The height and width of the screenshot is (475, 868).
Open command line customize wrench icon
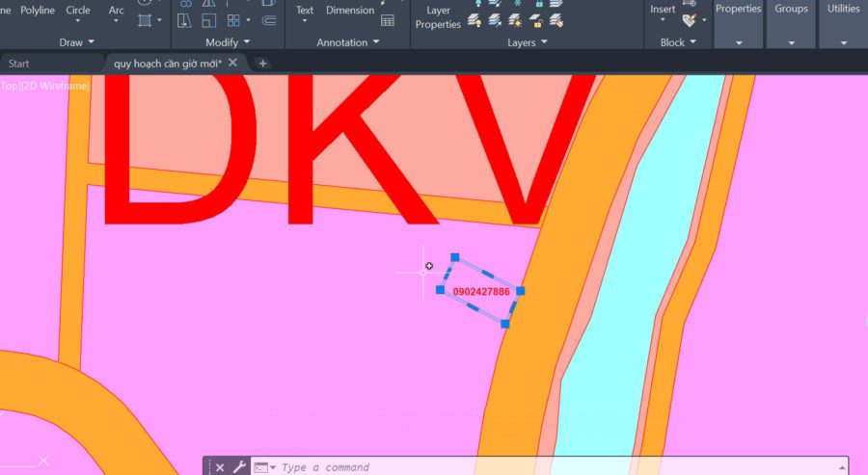(x=239, y=467)
